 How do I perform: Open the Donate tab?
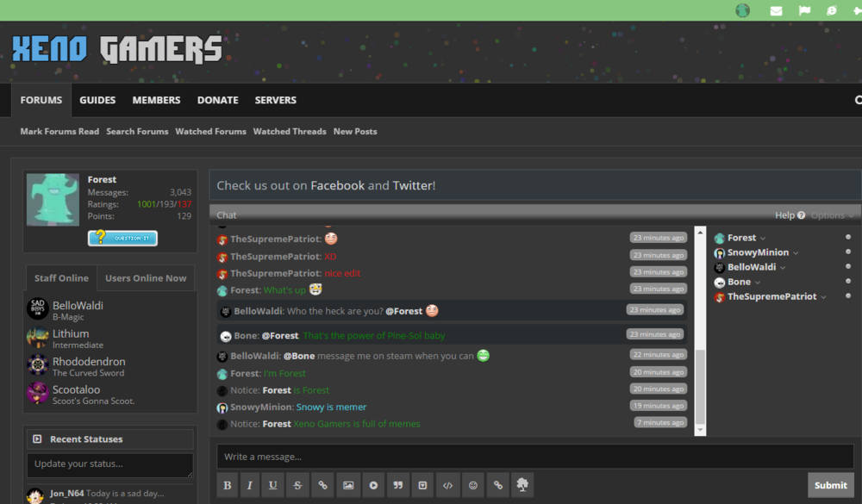tap(218, 100)
